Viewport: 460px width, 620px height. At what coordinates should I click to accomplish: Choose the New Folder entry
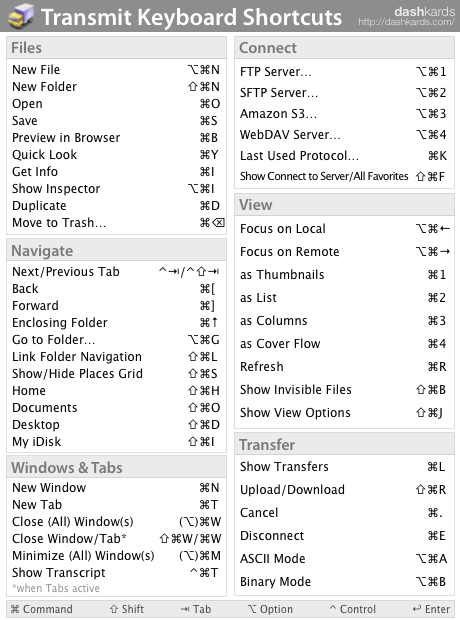[116, 87]
